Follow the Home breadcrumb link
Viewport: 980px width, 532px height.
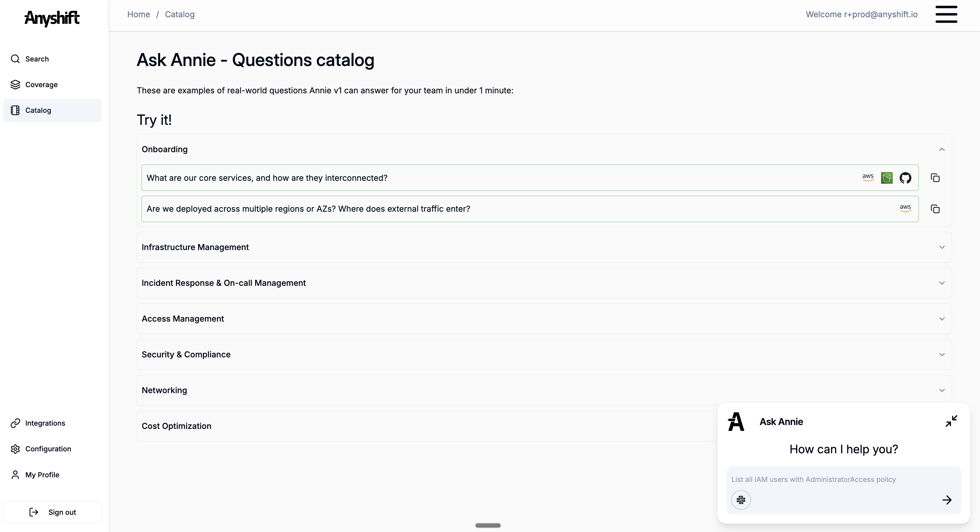pyautogui.click(x=139, y=14)
